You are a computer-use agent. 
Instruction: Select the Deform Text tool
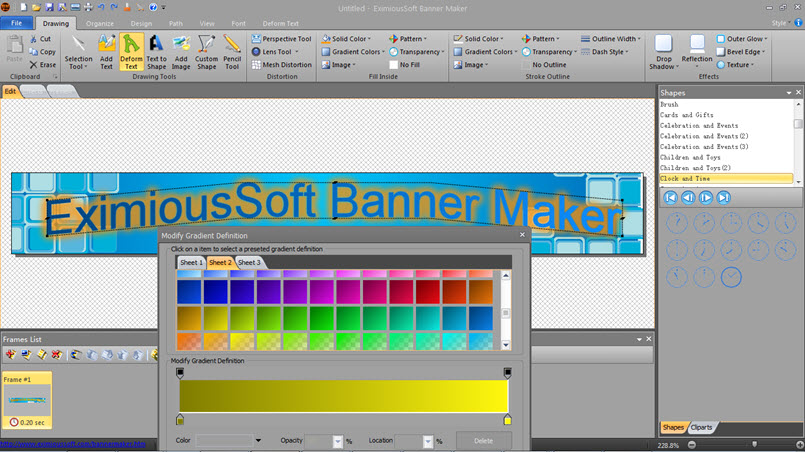[x=131, y=52]
